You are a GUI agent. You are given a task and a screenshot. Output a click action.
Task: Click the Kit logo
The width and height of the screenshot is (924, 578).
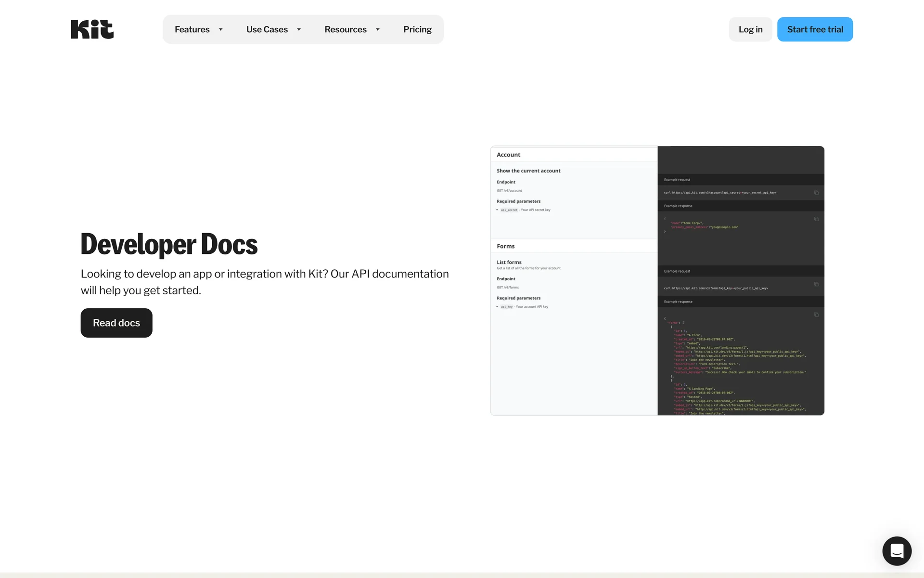tap(92, 29)
